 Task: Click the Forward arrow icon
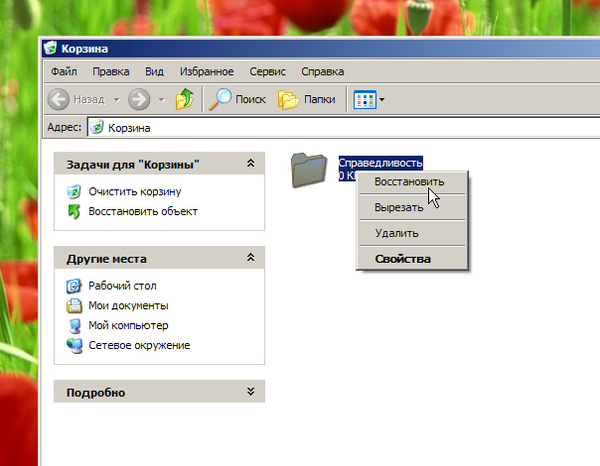click(x=139, y=100)
